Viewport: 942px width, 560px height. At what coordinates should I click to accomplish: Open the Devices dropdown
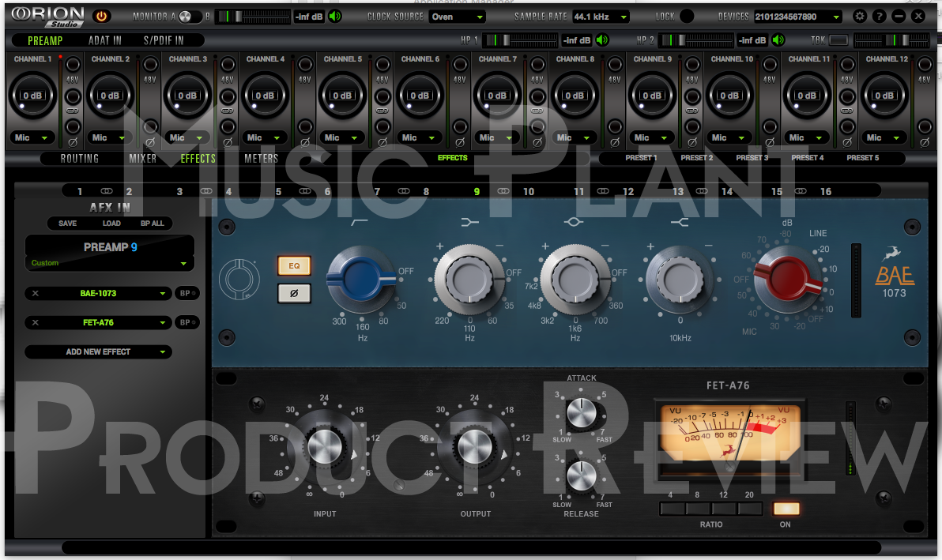pyautogui.click(x=798, y=17)
